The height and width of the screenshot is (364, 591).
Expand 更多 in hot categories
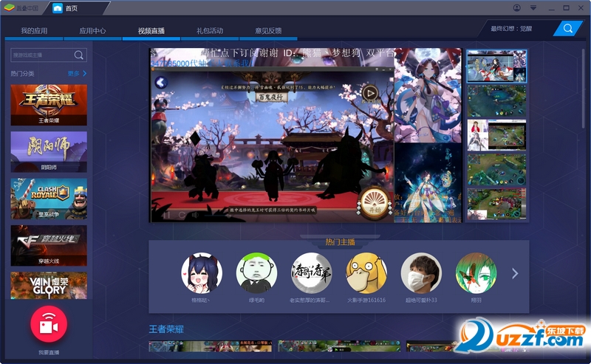pos(77,74)
